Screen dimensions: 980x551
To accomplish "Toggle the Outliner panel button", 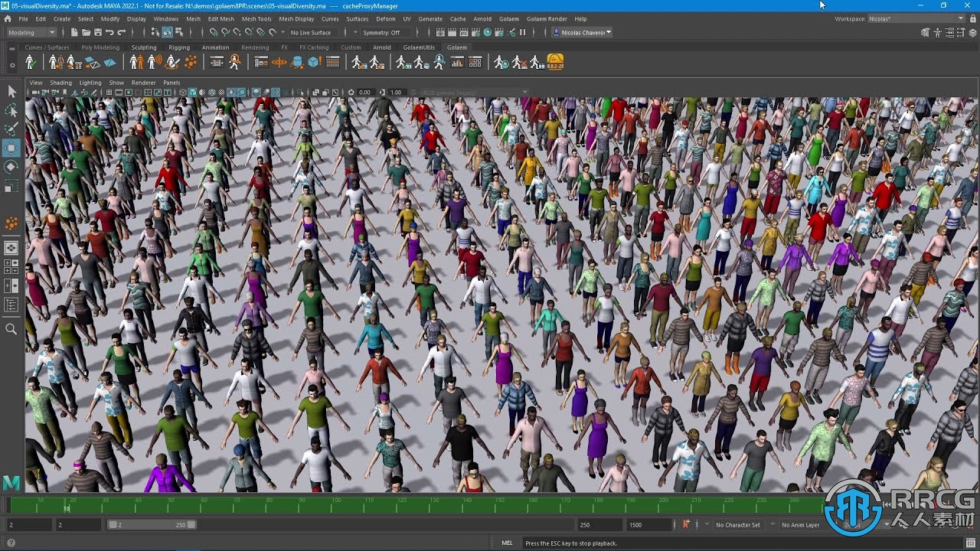I will [11, 305].
